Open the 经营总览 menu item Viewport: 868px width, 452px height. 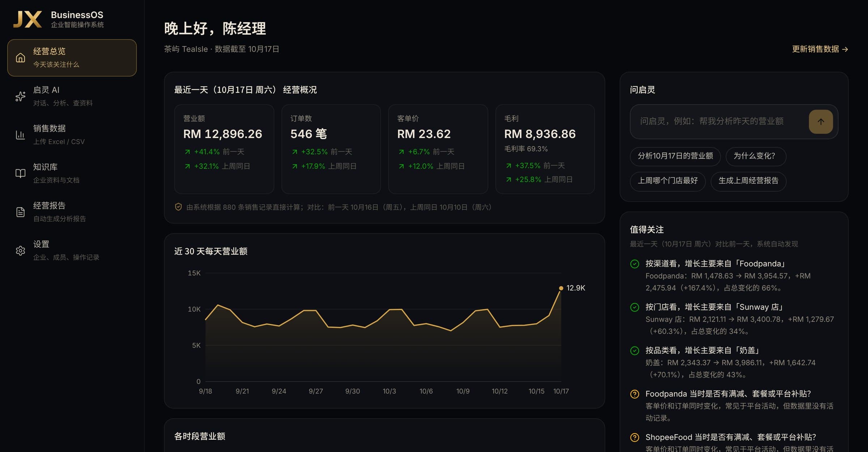tap(72, 58)
